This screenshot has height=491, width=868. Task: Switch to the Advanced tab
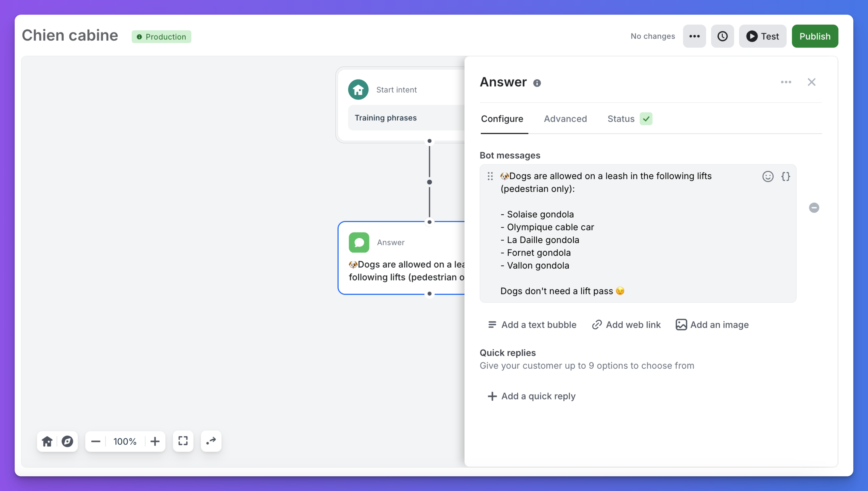point(565,119)
